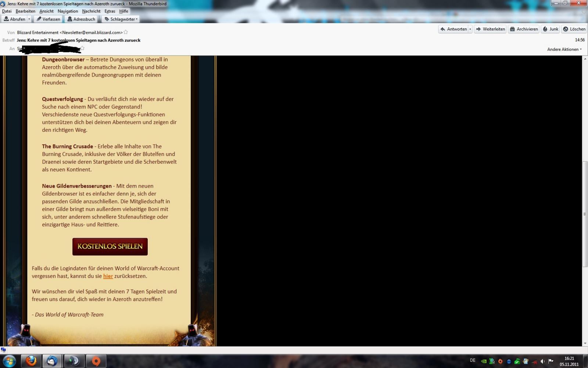Open the volume speaker tray icon

pos(542,361)
